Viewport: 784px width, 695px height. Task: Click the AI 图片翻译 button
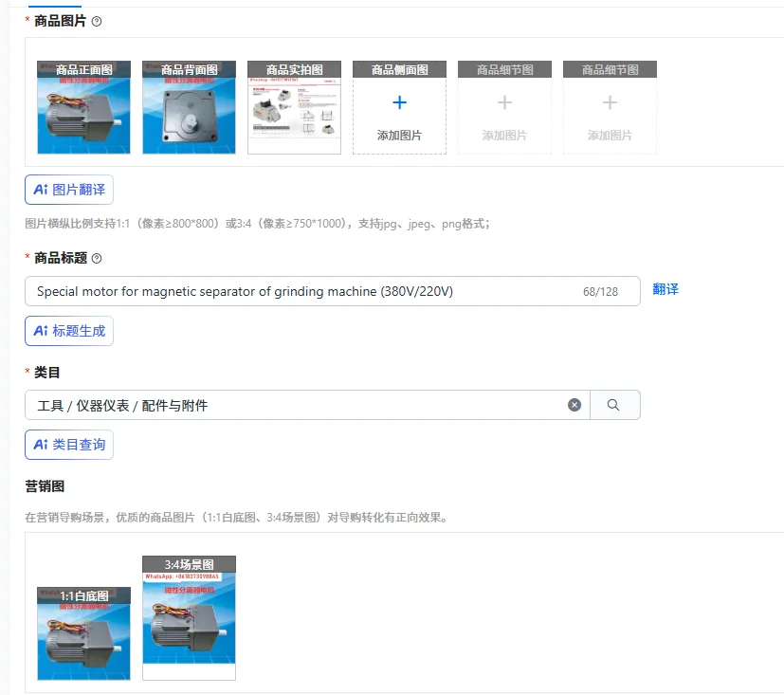pyautogui.click(x=69, y=190)
